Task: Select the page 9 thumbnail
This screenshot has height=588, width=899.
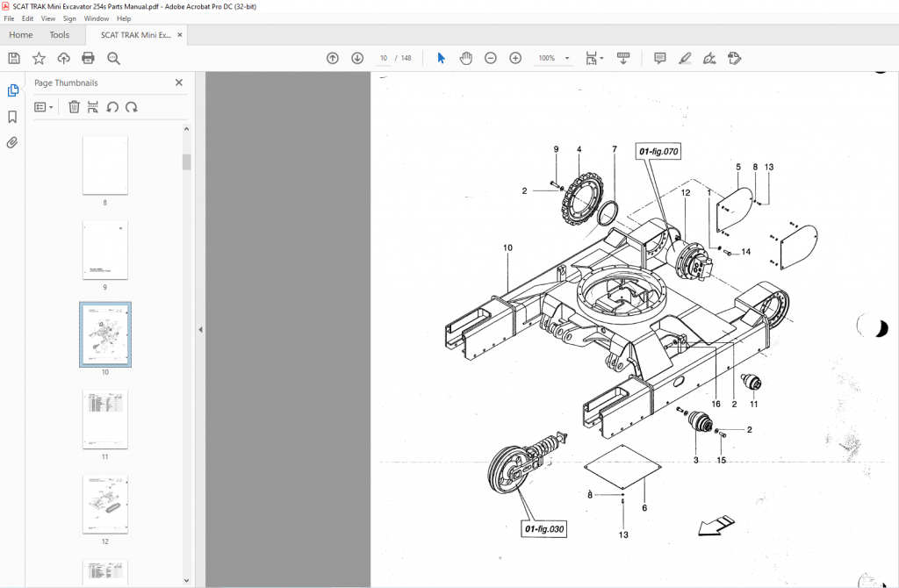Action: [x=105, y=250]
